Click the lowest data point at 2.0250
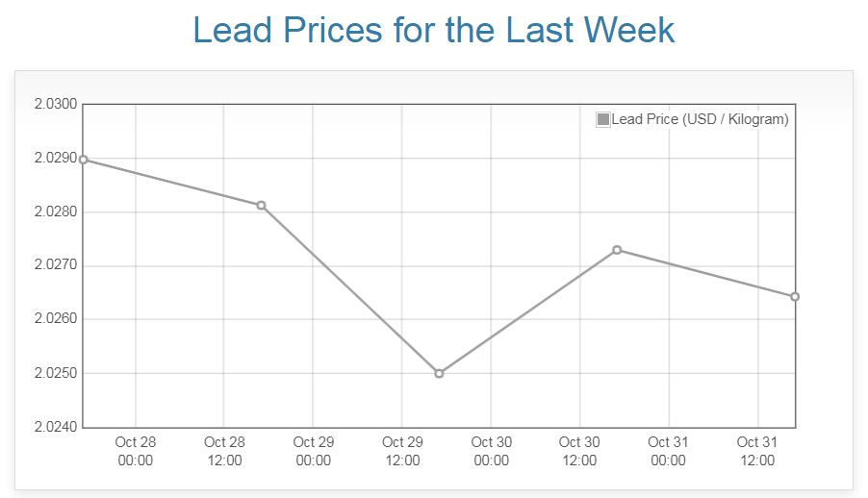 coord(439,373)
